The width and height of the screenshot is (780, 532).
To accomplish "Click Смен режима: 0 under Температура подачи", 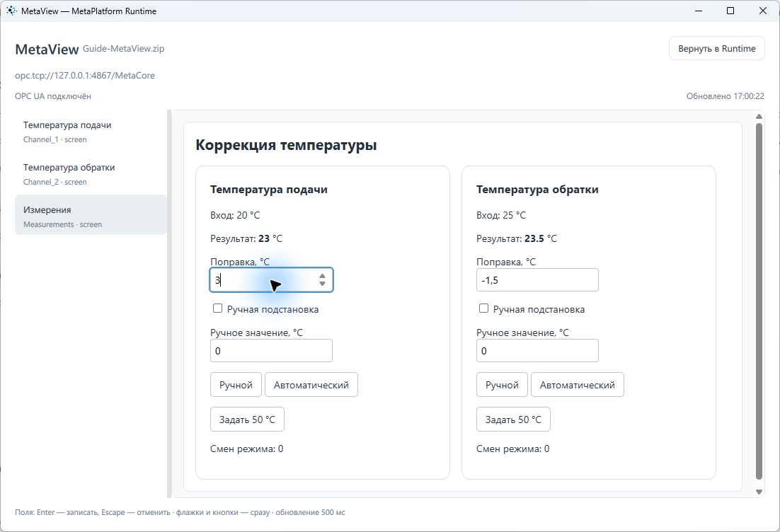I will (247, 449).
